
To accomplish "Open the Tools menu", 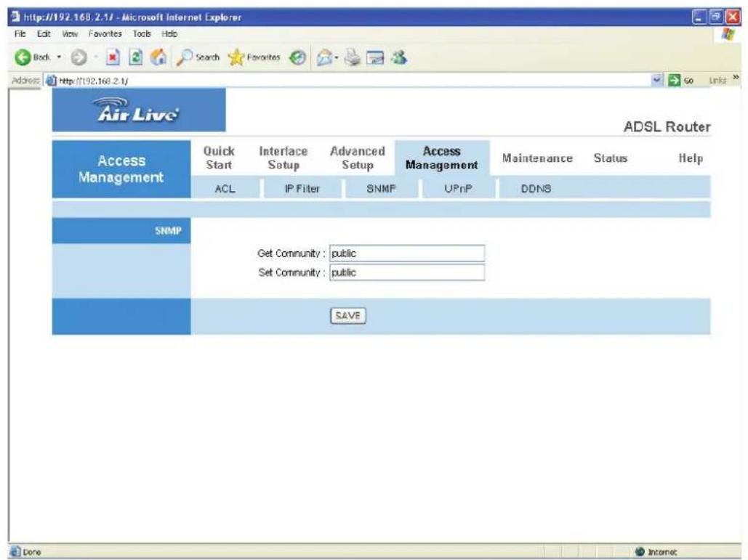I will click(142, 34).
